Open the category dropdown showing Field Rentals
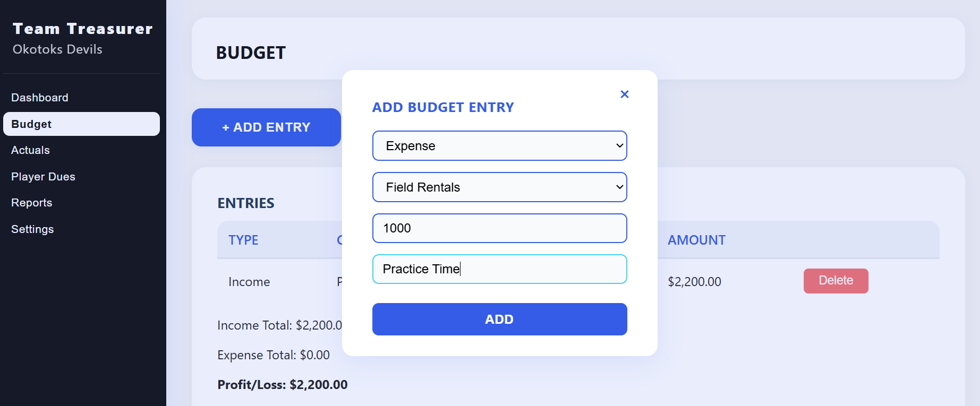 [499, 187]
